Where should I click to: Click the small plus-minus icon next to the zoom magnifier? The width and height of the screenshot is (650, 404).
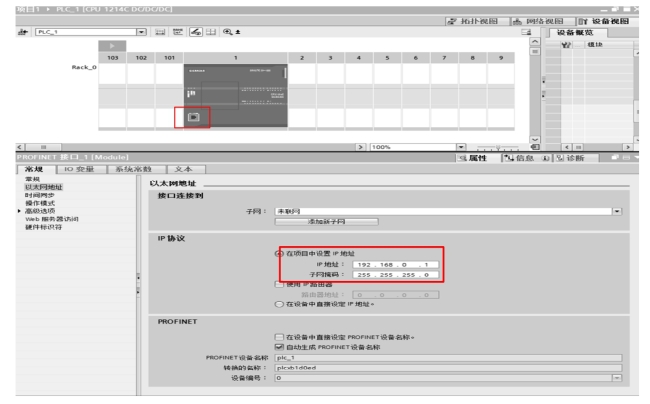pos(238,32)
